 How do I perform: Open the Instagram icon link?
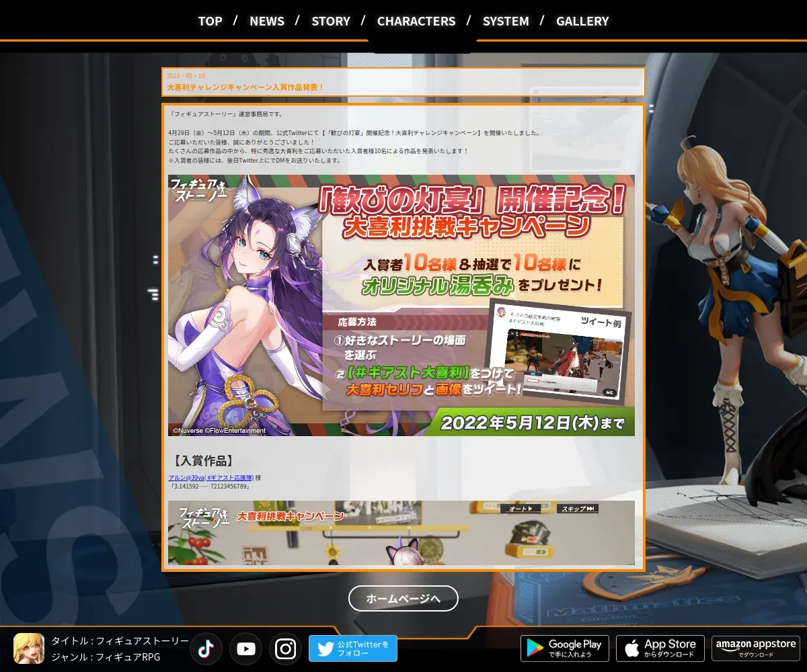[286, 648]
